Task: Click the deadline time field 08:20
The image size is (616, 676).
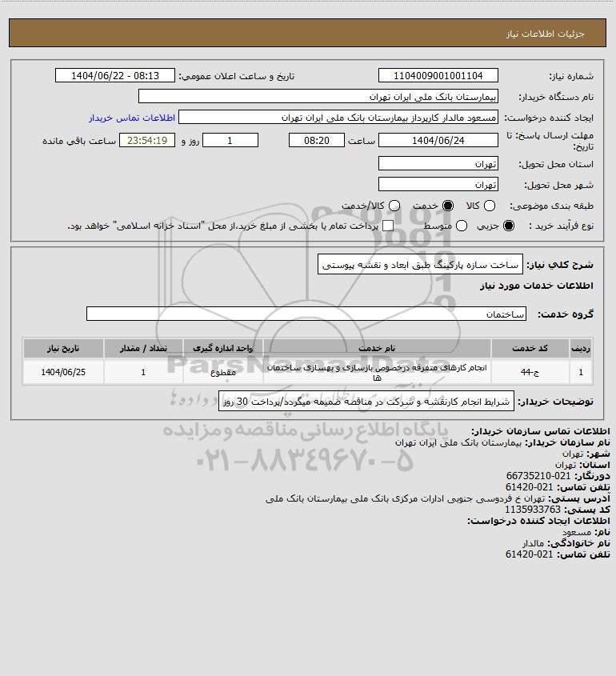Action: pos(317,140)
